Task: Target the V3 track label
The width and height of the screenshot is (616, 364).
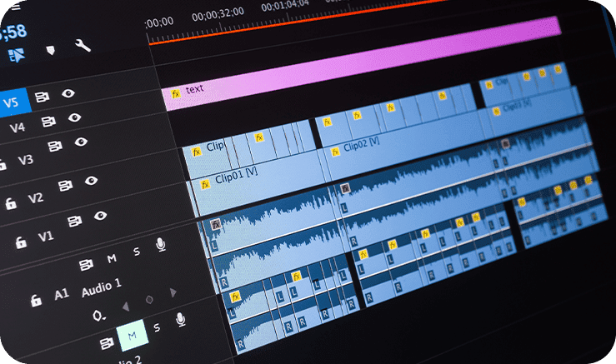Action: (25, 160)
